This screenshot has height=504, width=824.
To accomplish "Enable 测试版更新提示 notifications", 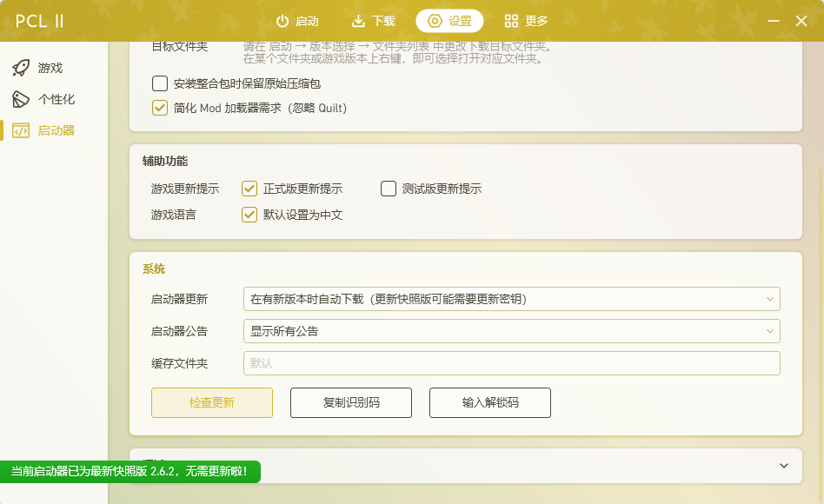I will point(388,189).
